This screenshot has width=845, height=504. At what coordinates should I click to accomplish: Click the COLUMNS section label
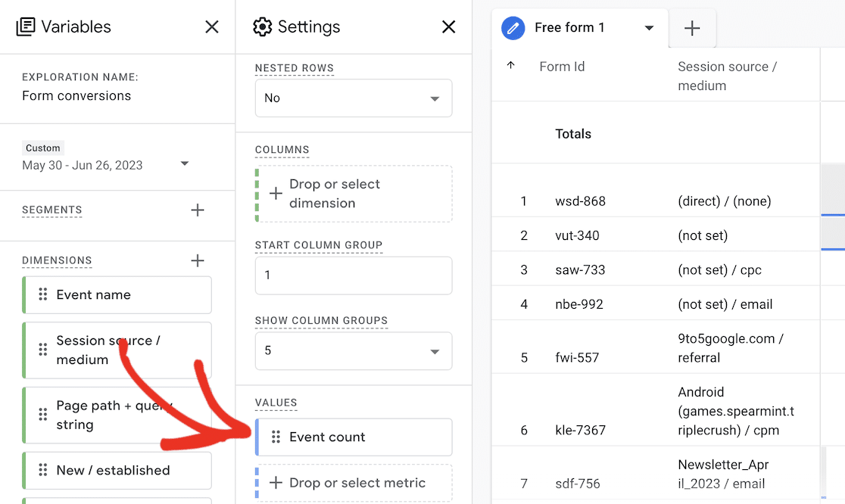coord(282,150)
